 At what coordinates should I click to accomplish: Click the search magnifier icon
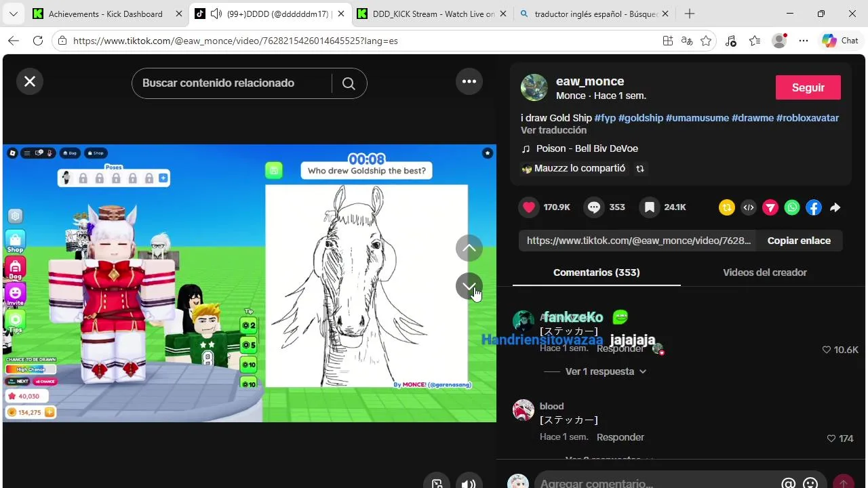[x=349, y=83]
